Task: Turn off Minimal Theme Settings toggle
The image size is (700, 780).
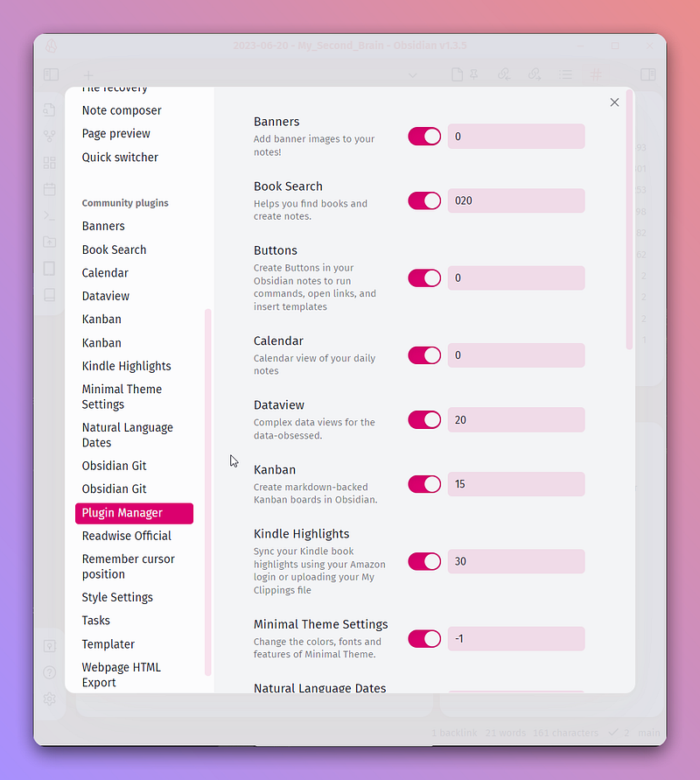Action: tap(424, 639)
